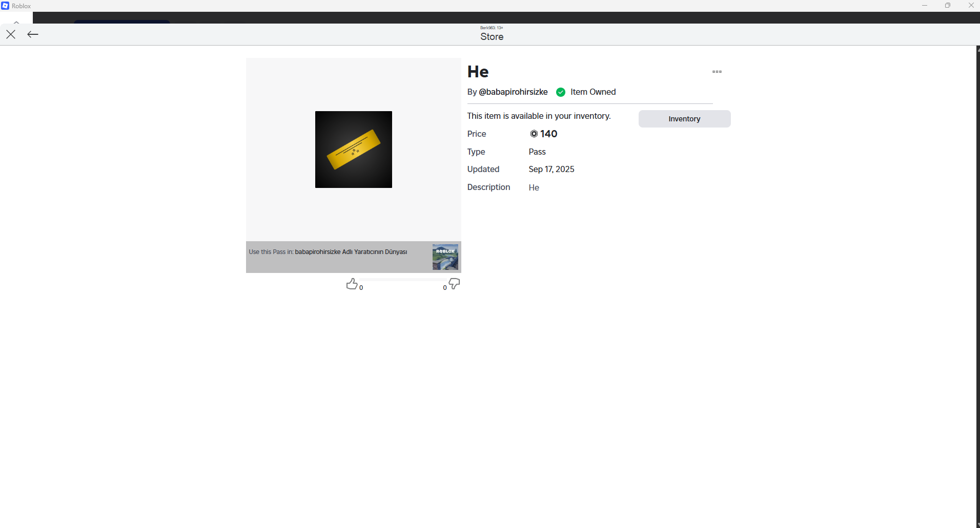
Task: Click the green Item Owned checkmark icon
Action: 561,92
